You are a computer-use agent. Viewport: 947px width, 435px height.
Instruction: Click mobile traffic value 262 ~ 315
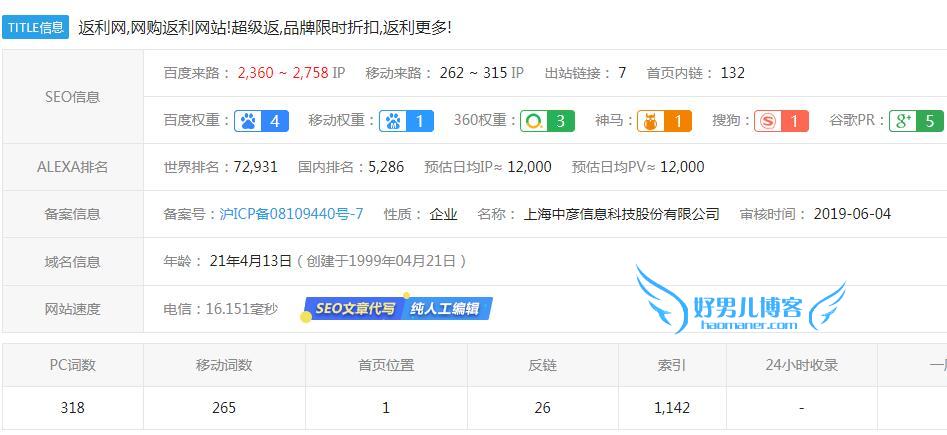pyautogui.click(x=473, y=73)
